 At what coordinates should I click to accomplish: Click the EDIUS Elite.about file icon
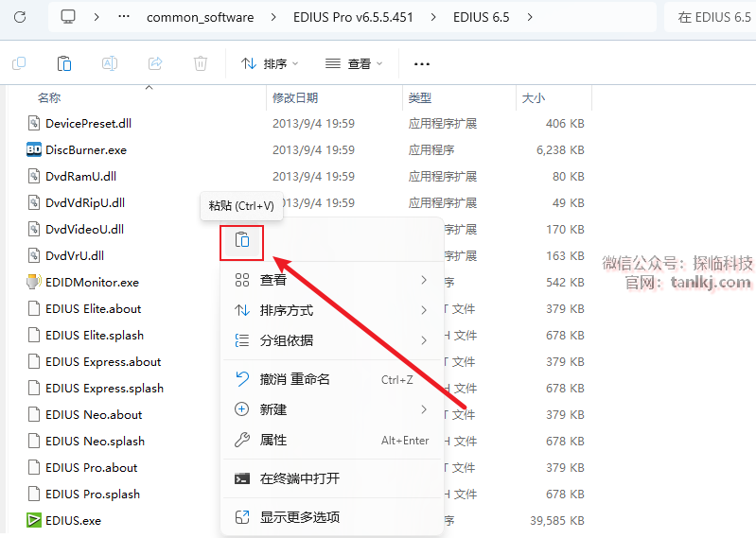[34, 308]
